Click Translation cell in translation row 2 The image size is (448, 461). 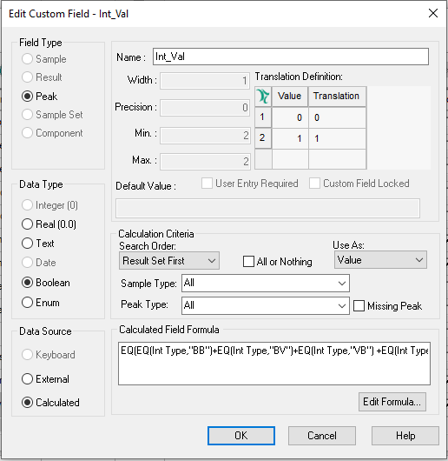click(337, 138)
